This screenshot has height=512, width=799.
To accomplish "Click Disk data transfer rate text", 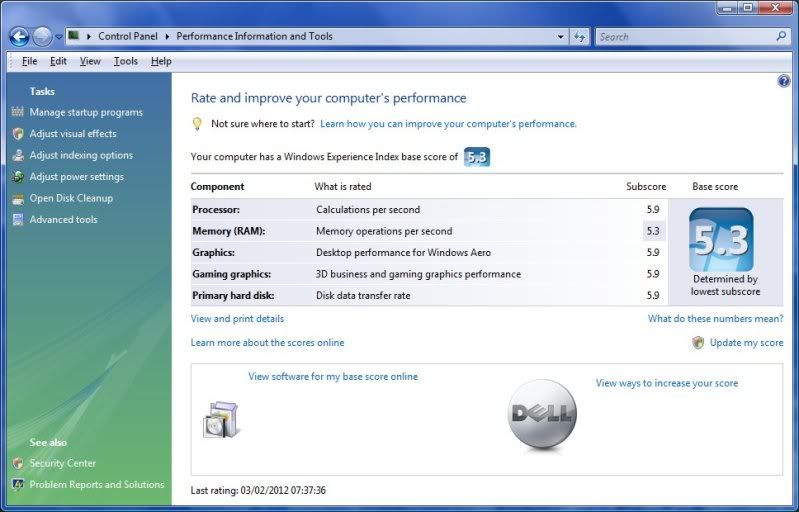I will (x=363, y=295).
